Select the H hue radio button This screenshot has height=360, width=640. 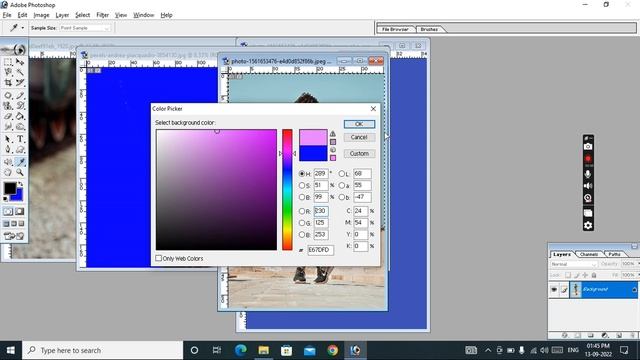click(302, 174)
